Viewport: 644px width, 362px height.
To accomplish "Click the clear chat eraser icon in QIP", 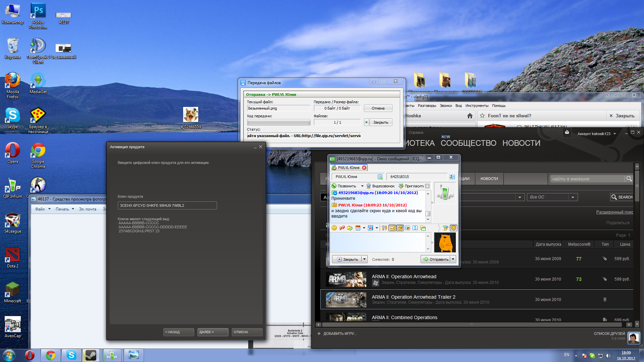I will 408,228.
